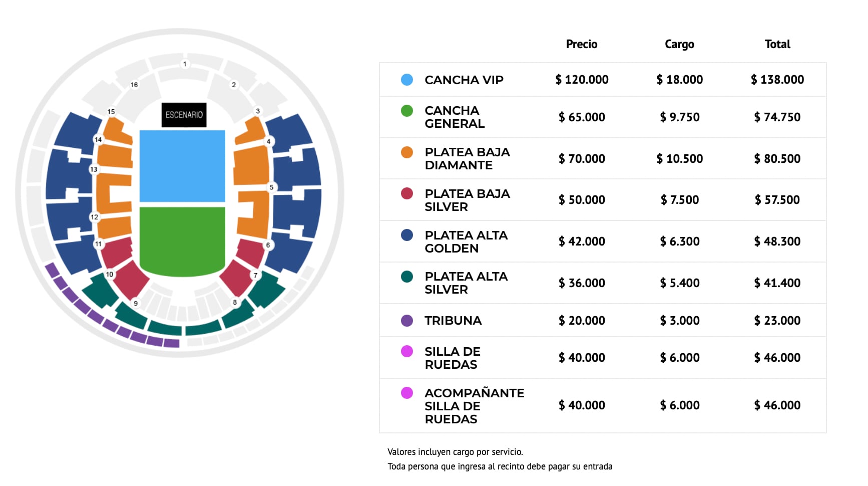Click the green Cancha General legend dot
The width and height of the screenshot is (868, 486).
point(407,111)
